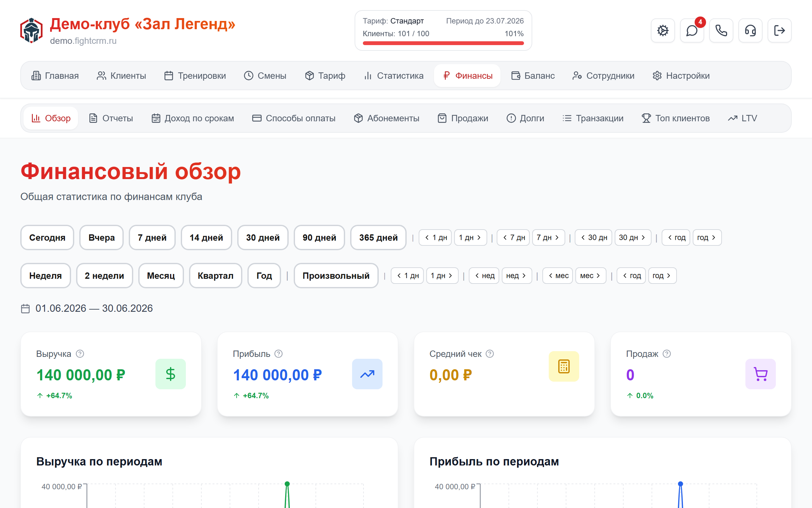The height and width of the screenshot is (508, 812).
Task: Switch to Доход по срокам subtab
Action: click(x=193, y=118)
